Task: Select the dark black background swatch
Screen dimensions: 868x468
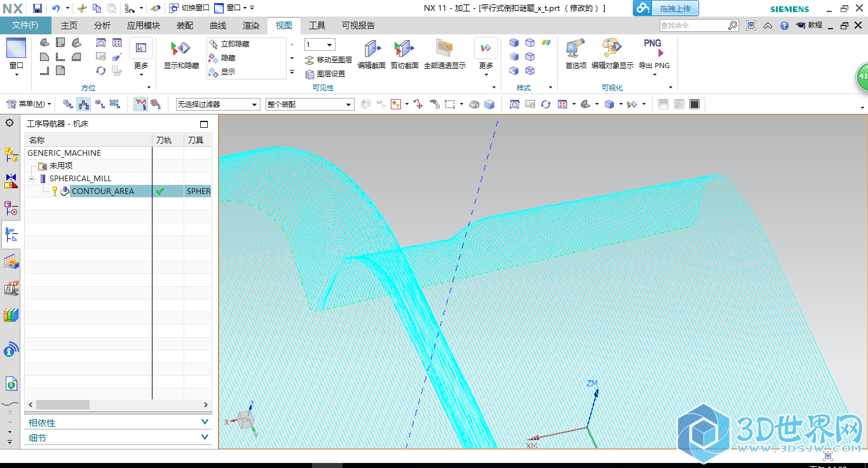Action: click(x=695, y=104)
